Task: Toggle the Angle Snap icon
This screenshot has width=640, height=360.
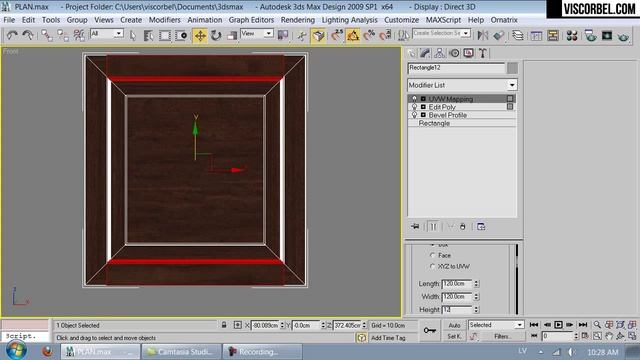Action: coord(353,36)
